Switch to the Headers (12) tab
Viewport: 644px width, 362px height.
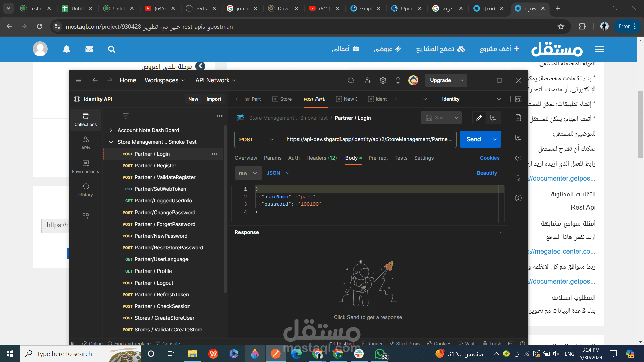click(321, 158)
